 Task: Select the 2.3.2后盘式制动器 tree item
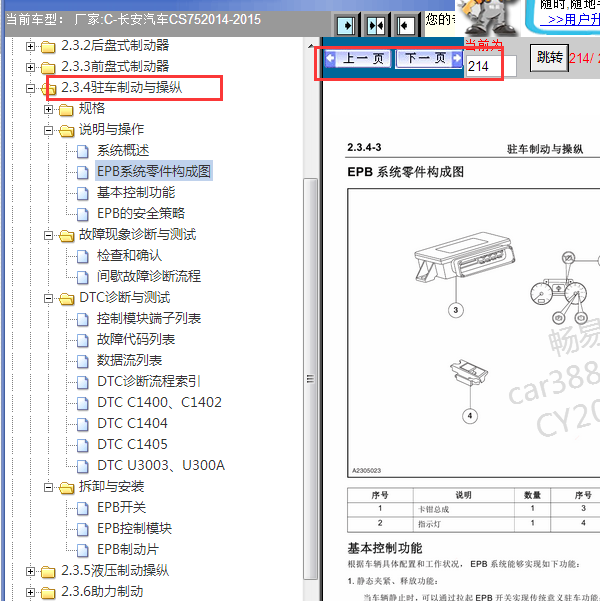coord(115,46)
